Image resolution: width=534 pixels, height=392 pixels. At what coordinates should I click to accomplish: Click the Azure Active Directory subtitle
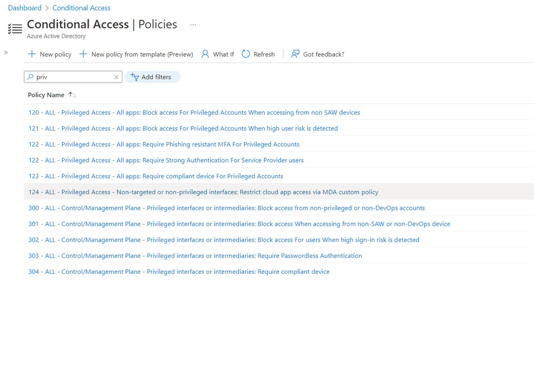(56, 36)
